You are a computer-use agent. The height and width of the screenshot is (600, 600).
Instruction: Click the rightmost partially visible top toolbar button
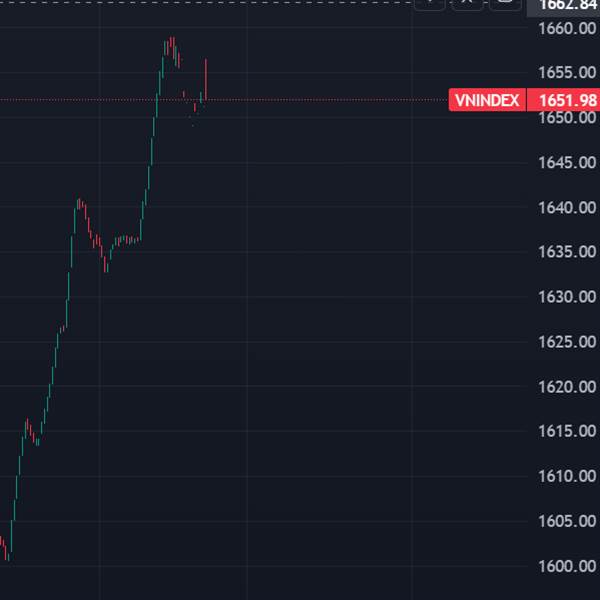pyautogui.click(x=505, y=3)
